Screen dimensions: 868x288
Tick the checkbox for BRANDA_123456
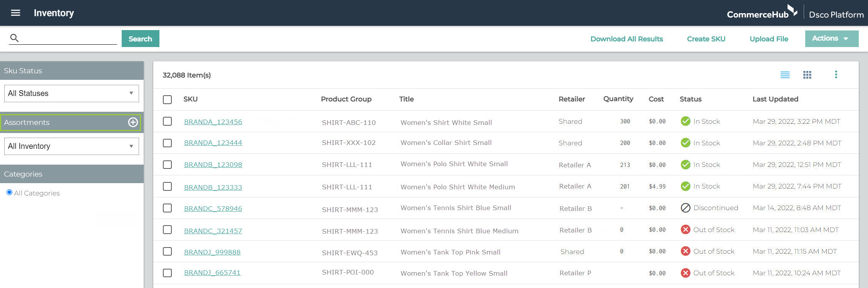(167, 121)
